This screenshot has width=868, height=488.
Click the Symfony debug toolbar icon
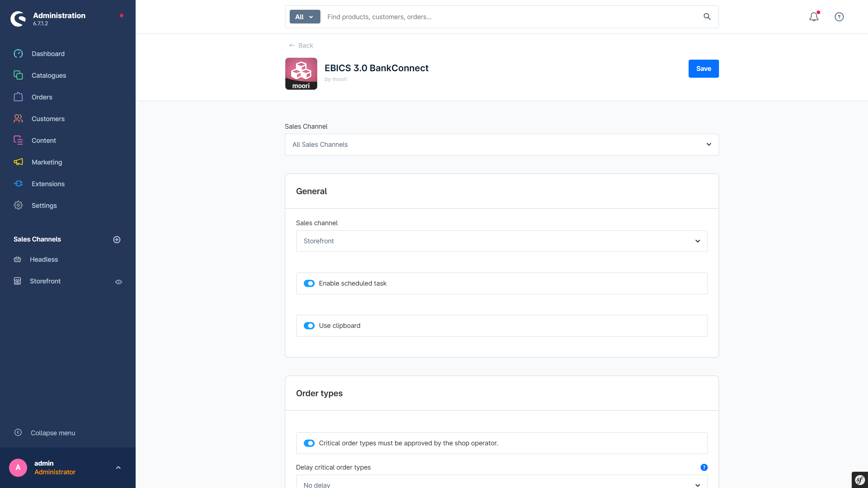coord(860,480)
